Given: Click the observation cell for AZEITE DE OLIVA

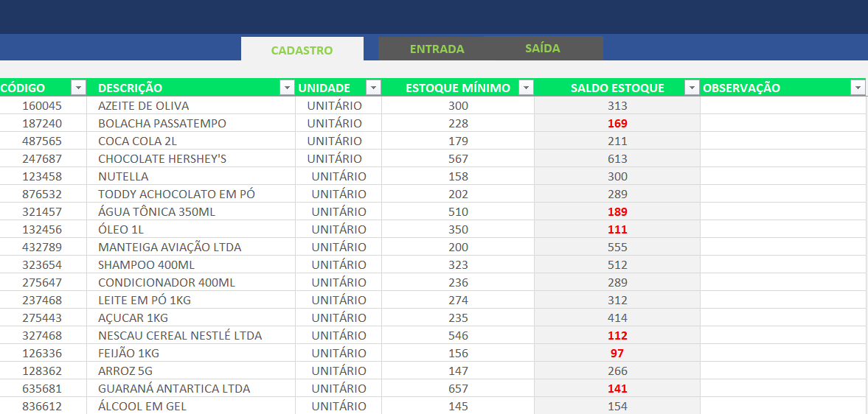Looking at the screenshot, I should (x=782, y=105).
